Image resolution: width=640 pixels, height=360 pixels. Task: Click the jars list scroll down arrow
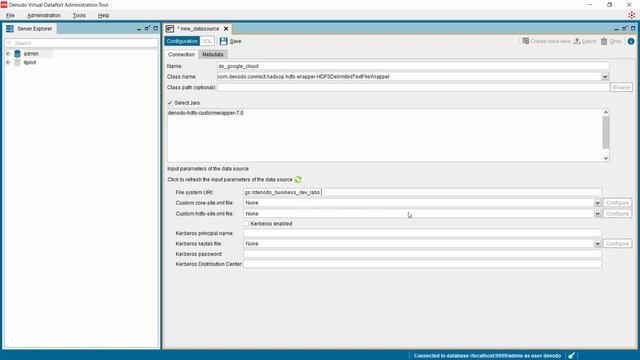pos(606,158)
